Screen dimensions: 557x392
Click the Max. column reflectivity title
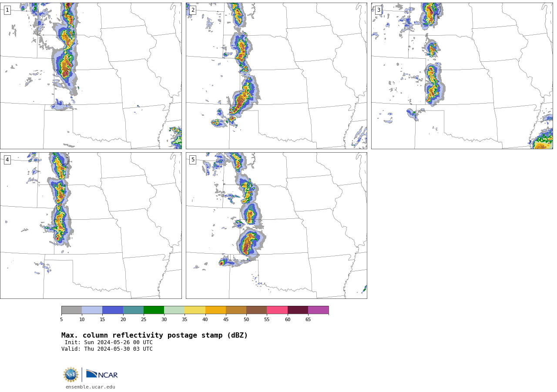click(154, 335)
